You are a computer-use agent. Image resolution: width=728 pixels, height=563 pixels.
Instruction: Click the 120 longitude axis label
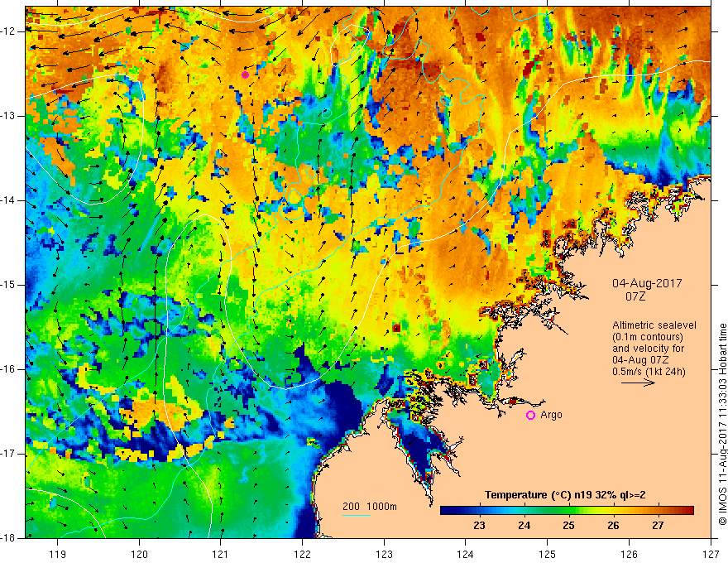tap(139, 554)
